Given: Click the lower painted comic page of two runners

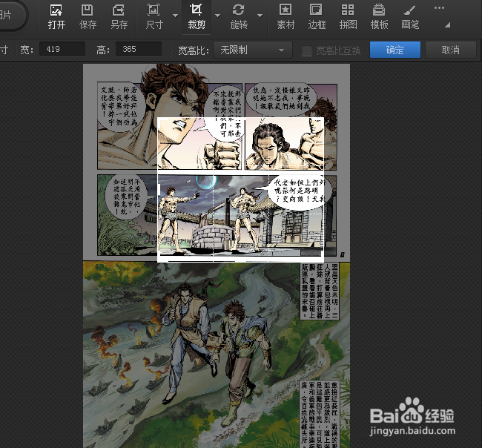Looking at the screenshot, I should coord(217,355).
